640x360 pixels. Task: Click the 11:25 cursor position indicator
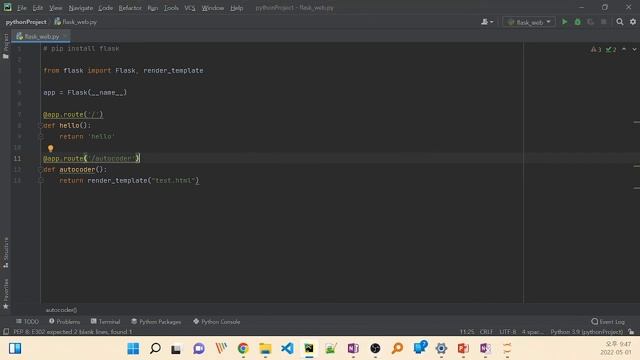click(467, 332)
